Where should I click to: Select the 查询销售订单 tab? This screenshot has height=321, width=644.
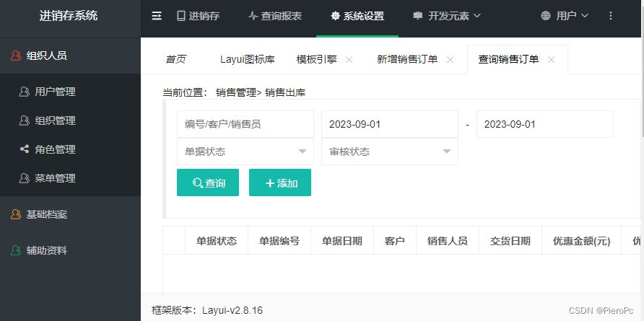click(x=508, y=60)
